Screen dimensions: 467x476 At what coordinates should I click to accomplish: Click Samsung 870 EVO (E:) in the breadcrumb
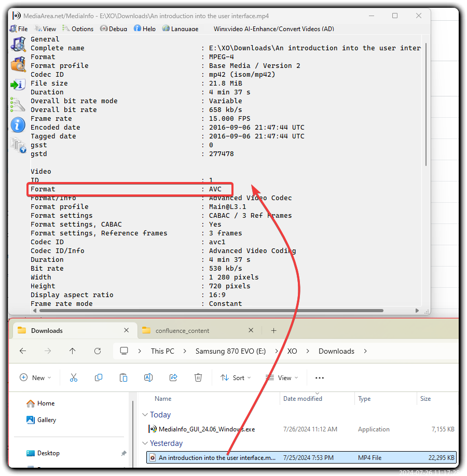click(x=230, y=351)
